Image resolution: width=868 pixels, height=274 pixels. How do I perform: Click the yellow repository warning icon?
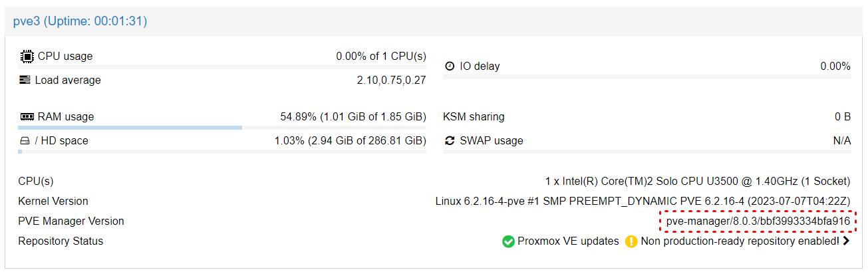coord(631,241)
